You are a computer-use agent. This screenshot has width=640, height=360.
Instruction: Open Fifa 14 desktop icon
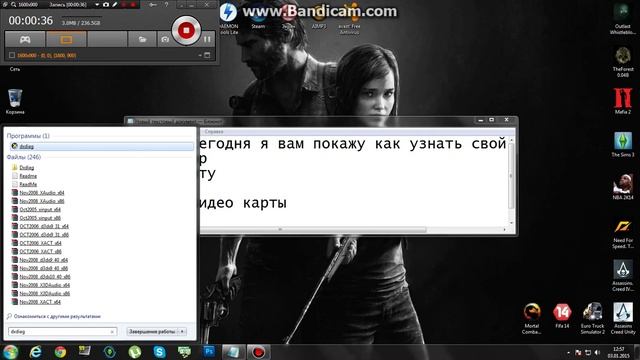click(x=562, y=316)
